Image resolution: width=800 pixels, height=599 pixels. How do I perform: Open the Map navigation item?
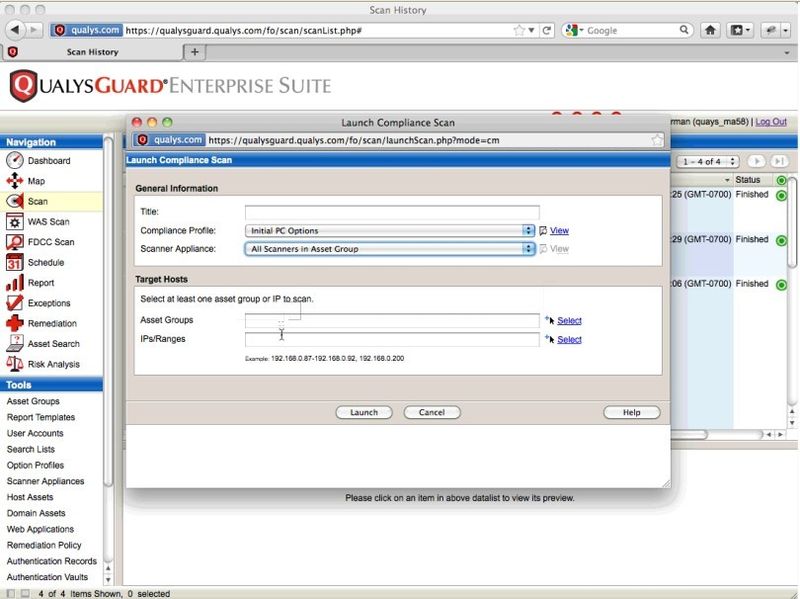coord(36,181)
